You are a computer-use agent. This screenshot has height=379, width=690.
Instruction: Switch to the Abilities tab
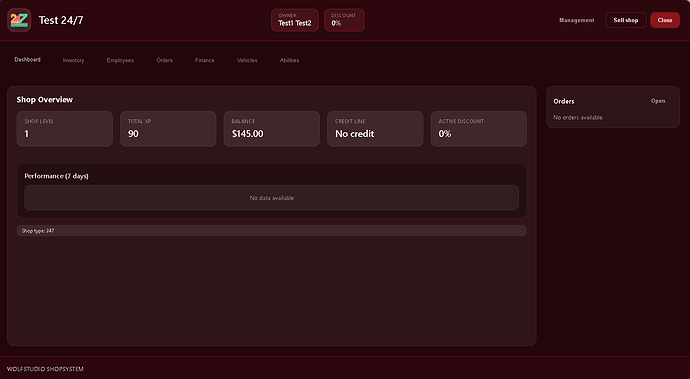pos(290,60)
